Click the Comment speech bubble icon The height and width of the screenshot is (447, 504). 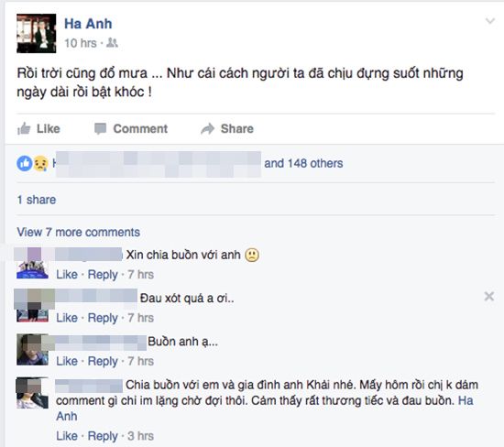[x=100, y=129]
